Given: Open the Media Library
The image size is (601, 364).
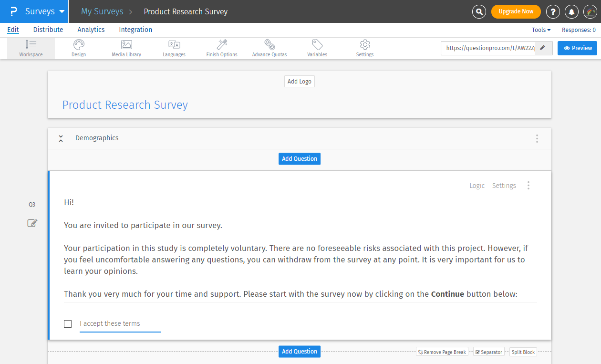Looking at the screenshot, I should click(126, 48).
